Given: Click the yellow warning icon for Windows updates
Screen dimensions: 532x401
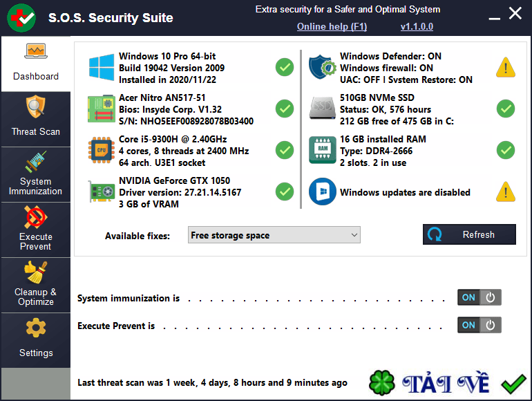Looking at the screenshot, I should click(x=506, y=192).
